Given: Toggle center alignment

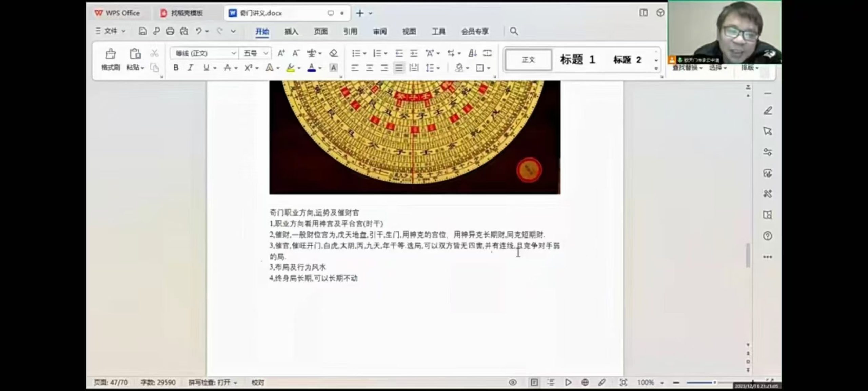Looking at the screenshot, I should 370,68.
